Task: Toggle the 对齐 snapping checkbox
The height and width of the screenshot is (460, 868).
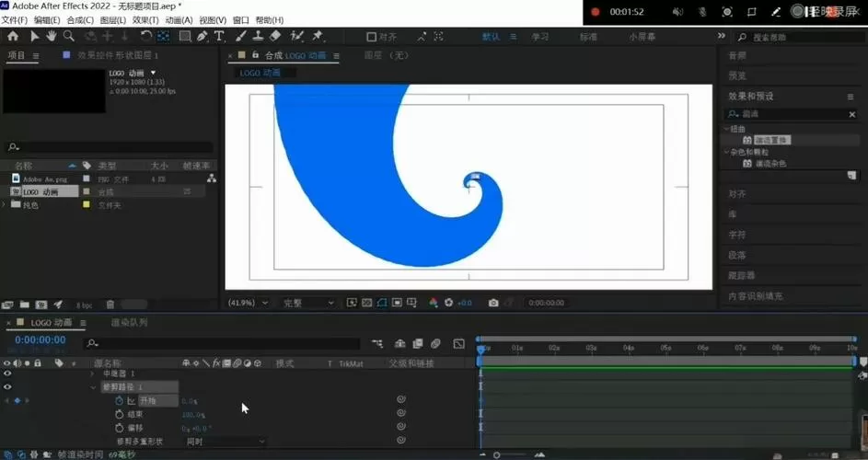Action: (372, 37)
